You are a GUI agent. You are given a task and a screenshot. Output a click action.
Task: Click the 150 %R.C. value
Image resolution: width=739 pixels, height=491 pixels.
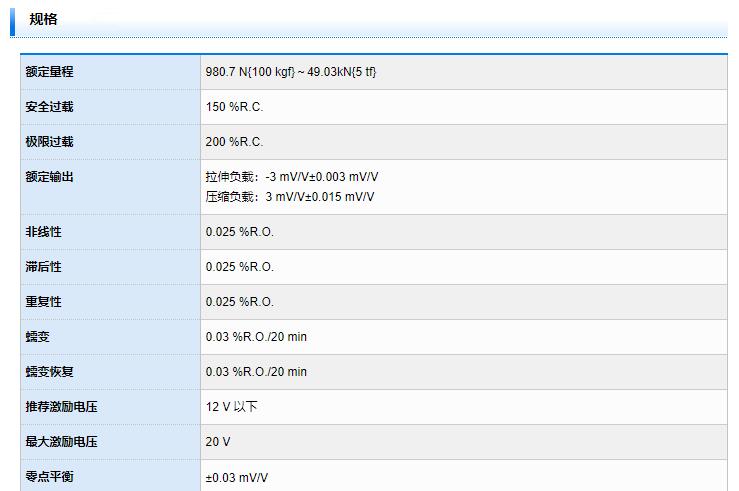pos(234,107)
